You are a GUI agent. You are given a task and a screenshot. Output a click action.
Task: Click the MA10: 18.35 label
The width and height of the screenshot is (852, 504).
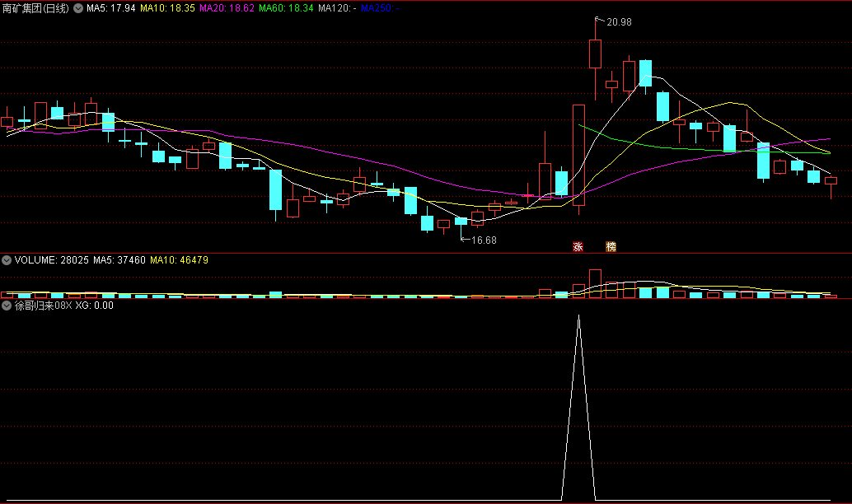click(x=167, y=8)
